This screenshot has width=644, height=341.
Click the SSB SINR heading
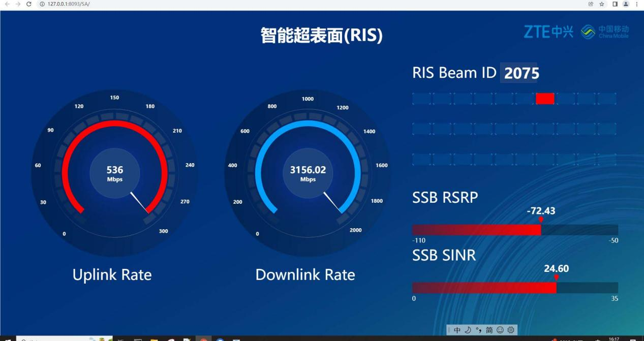(x=444, y=255)
